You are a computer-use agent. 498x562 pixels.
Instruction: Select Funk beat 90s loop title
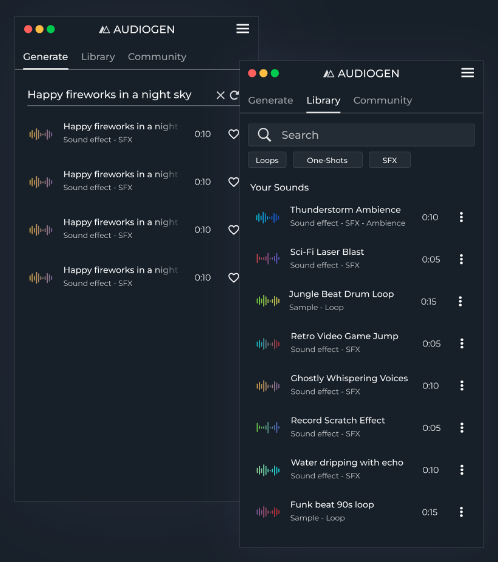pyautogui.click(x=332, y=505)
